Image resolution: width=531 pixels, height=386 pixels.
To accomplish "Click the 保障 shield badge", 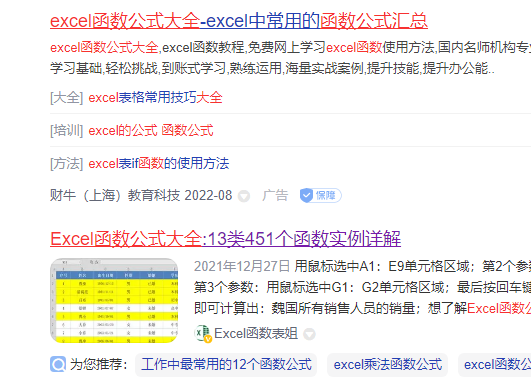I will coord(320,195).
